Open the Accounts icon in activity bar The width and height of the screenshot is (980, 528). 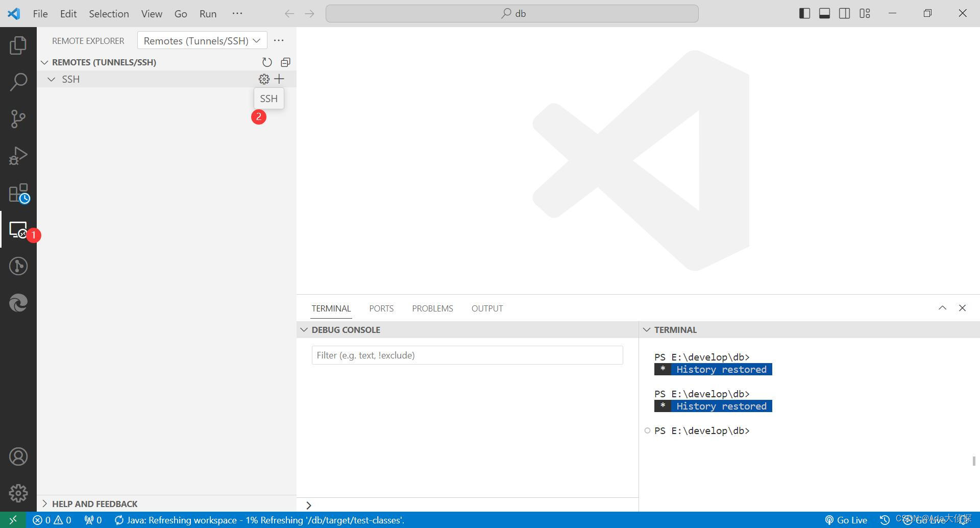click(18, 457)
